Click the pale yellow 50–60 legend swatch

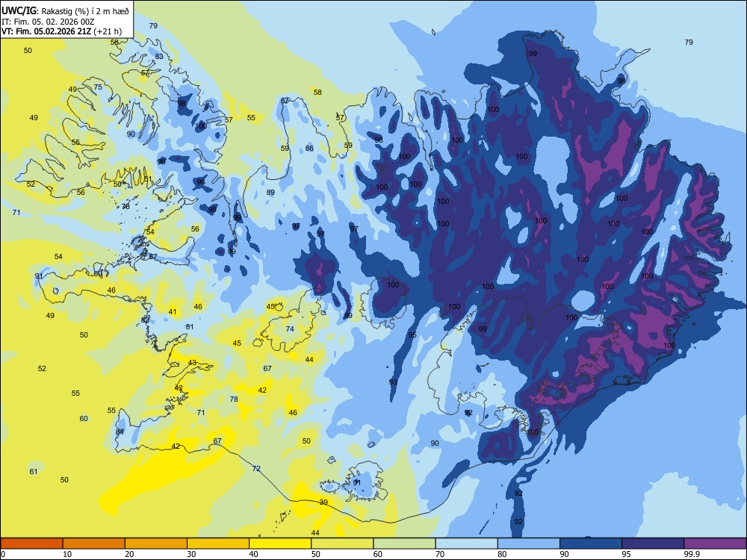pyautogui.click(x=343, y=544)
